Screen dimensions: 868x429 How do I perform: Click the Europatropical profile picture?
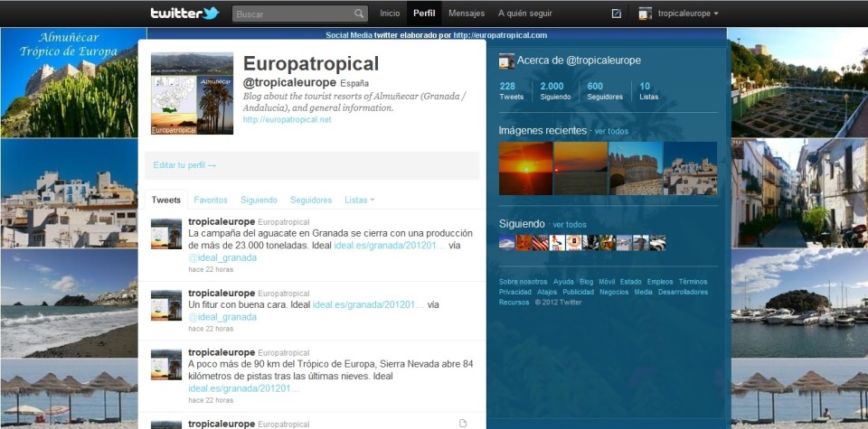192,94
